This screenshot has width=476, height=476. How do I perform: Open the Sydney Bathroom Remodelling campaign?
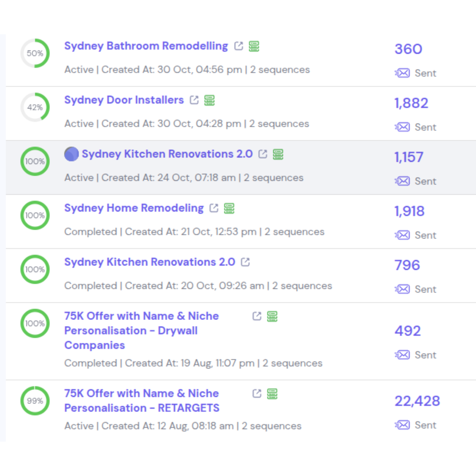point(146,46)
